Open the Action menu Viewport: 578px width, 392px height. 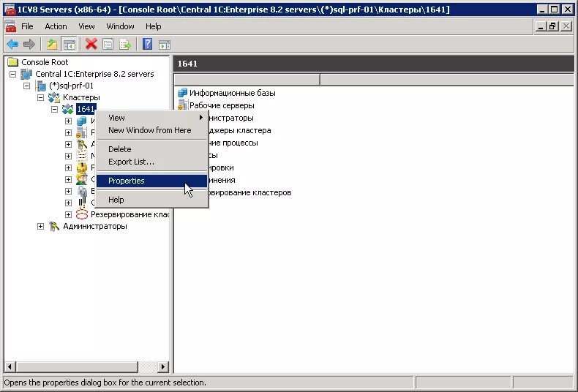point(56,26)
